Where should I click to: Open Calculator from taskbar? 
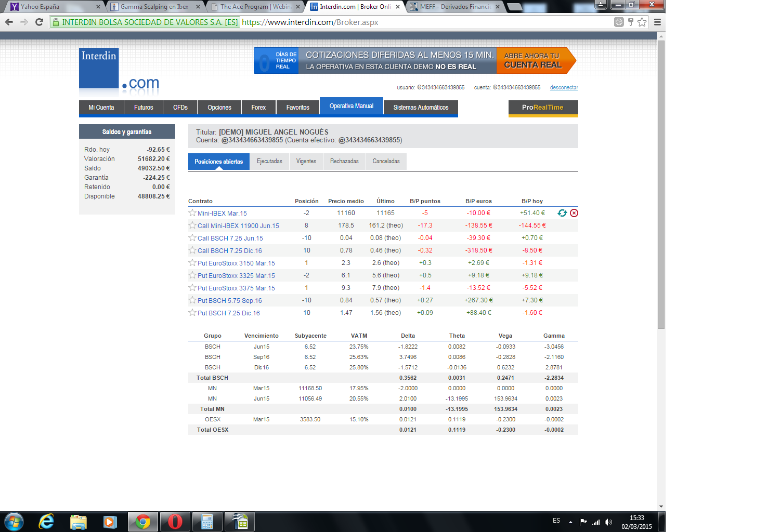(207, 522)
